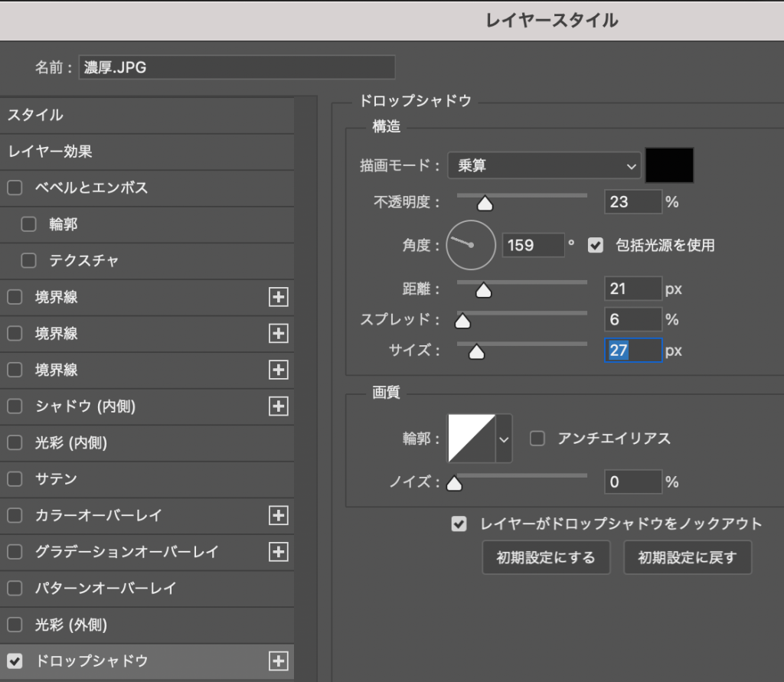Image resolution: width=784 pixels, height=682 pixels.
Task: Enable the 光彩 (外側) effect checkbox
Action: pyautogui.click(x=15, y=625)
